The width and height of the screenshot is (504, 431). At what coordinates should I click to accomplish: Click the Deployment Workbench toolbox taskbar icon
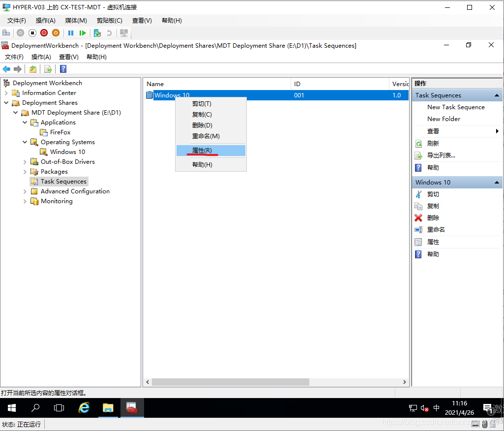(x=132, y=408)
